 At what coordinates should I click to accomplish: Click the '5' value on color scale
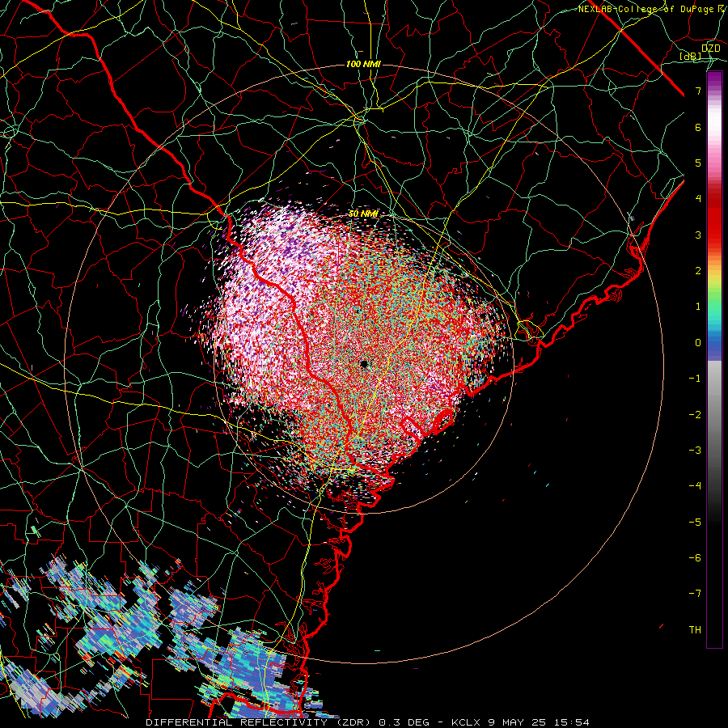698,163
